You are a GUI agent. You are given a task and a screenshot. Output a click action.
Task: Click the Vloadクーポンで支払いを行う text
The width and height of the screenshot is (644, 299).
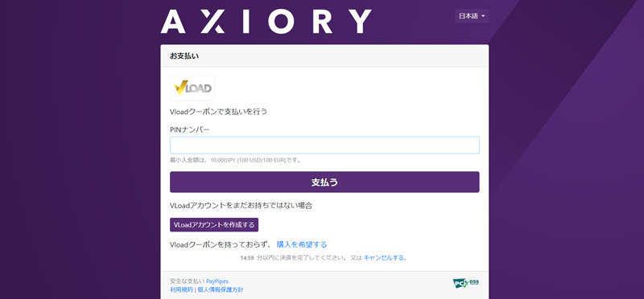pyautogui.click(x=218, y=112)
